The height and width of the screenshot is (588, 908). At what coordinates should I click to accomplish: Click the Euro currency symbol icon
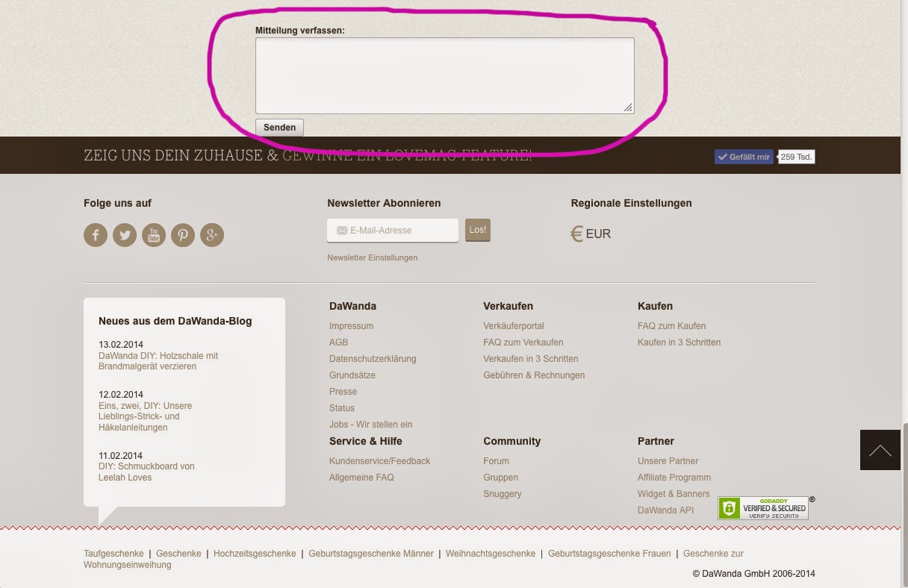[x=576, y=234]
